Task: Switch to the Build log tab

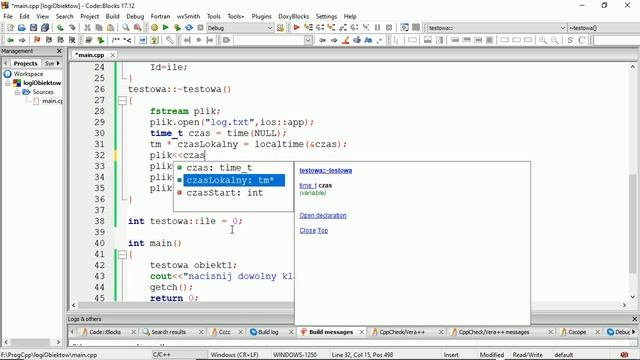Action: (x=268, y=332)
